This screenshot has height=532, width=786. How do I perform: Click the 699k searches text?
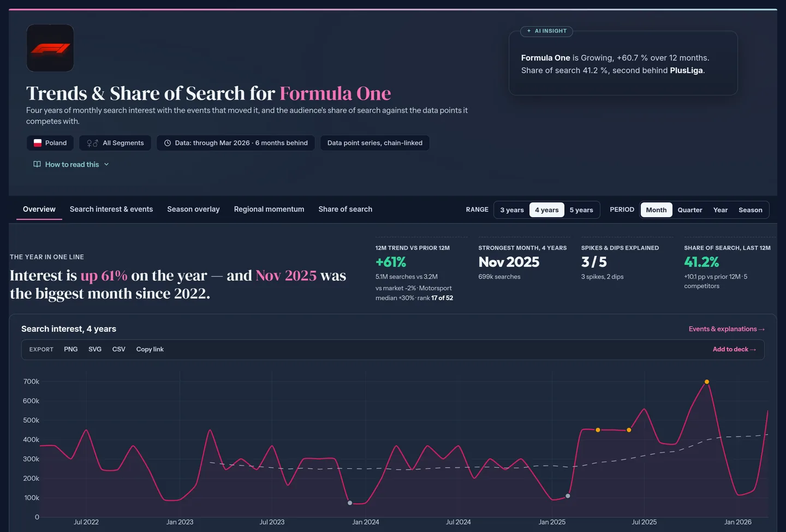(499, 277)
